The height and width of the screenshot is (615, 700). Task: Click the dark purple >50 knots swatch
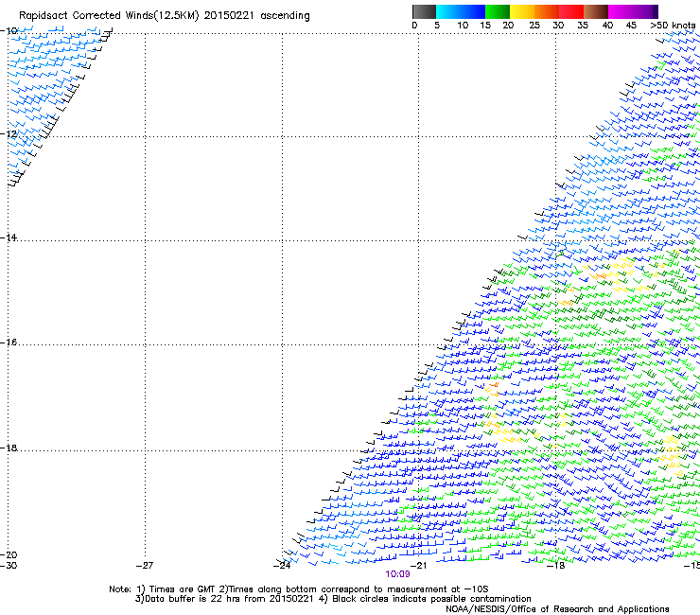[x=655, y=11]
